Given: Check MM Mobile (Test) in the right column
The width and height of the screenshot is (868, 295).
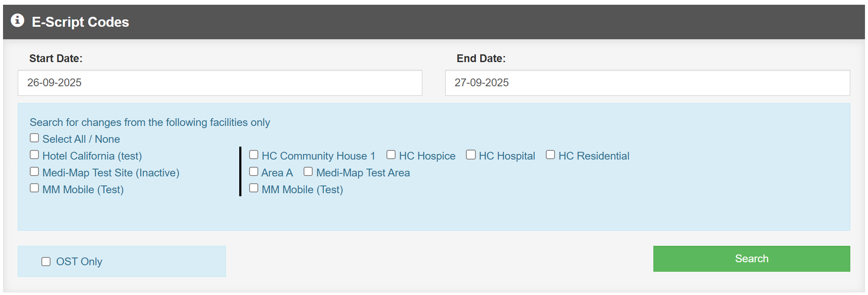Looking at the screenshot, I should point(253,187).
